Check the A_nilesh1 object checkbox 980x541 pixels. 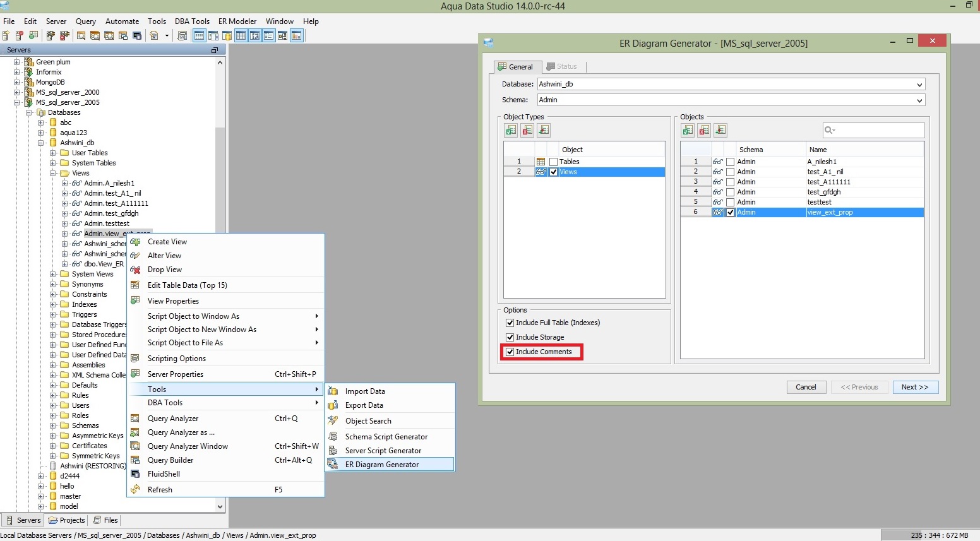(x=731, y=162)
